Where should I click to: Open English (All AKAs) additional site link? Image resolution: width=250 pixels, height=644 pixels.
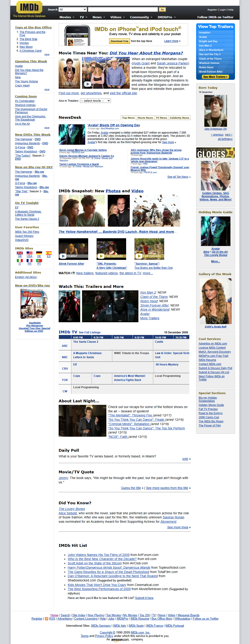tap(26, 277)
